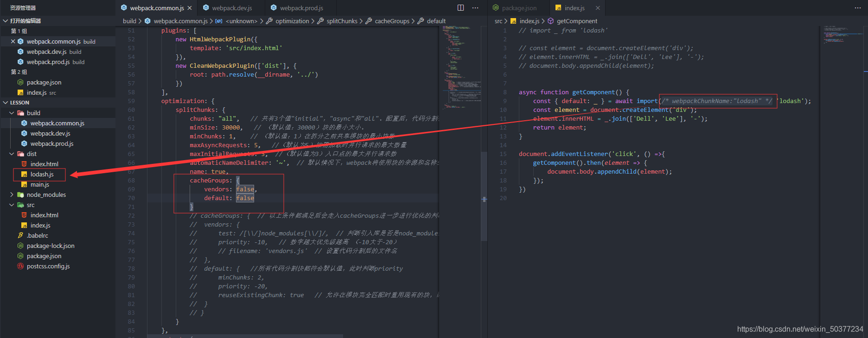Open more actions menu of right editor group
Screen dimensions: 868x338
[857, 8]
